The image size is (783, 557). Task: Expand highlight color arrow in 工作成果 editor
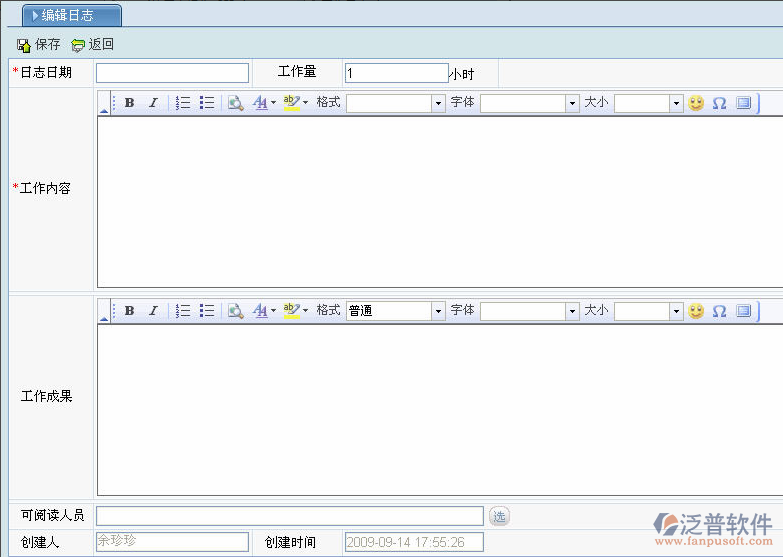point(305,311)
